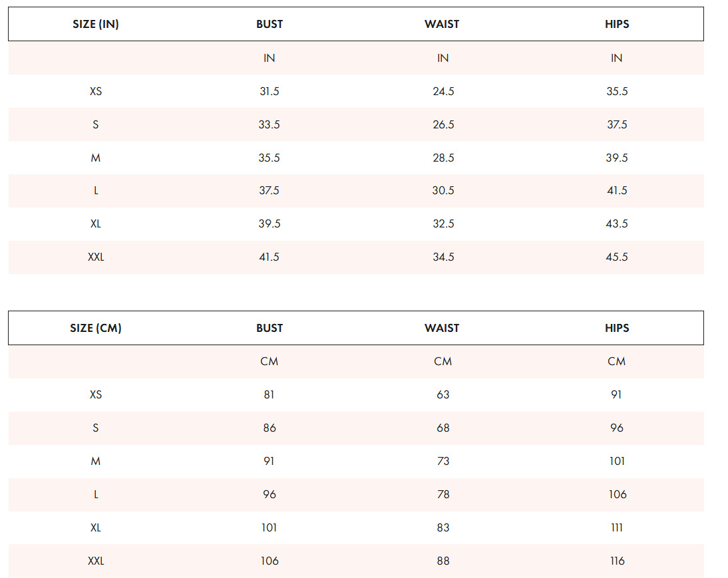This screenshot has width=728, height=578.
Task: Select the 116 hips value for XXL
Action: pos(617,561)
